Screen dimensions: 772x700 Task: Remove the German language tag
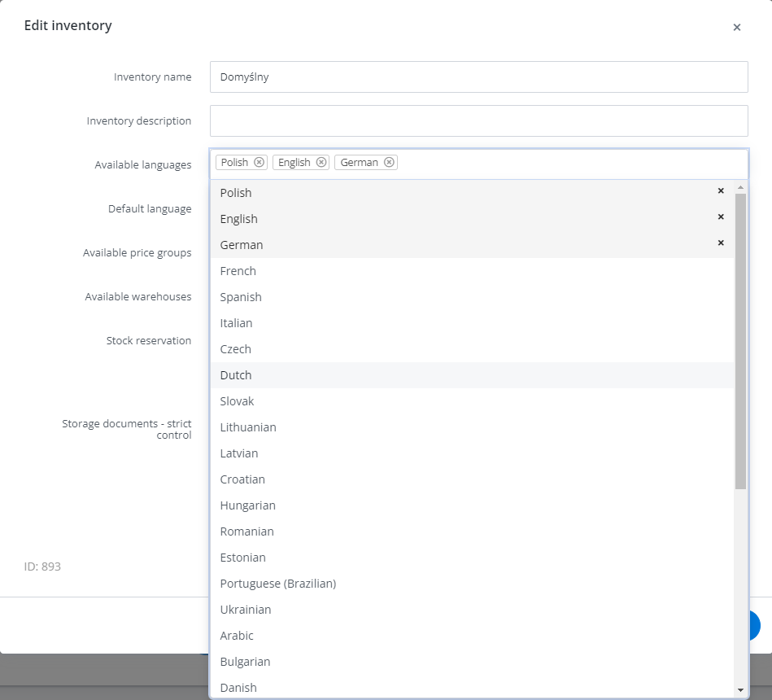[x=389, y=162]
